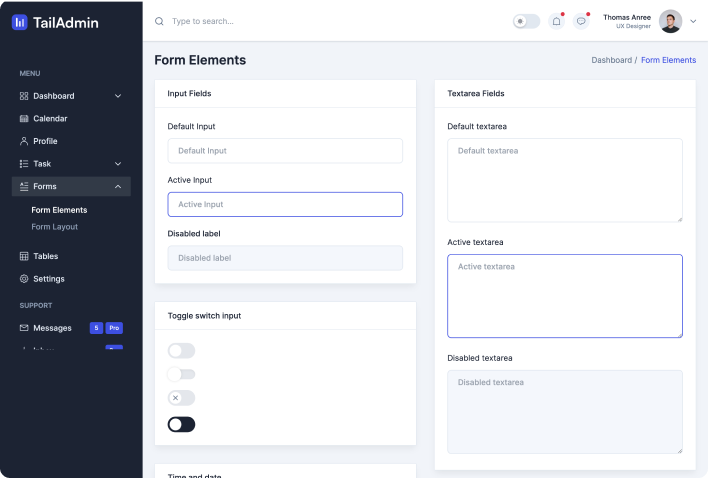Enable the first toggle switch input

click(181, 350)
